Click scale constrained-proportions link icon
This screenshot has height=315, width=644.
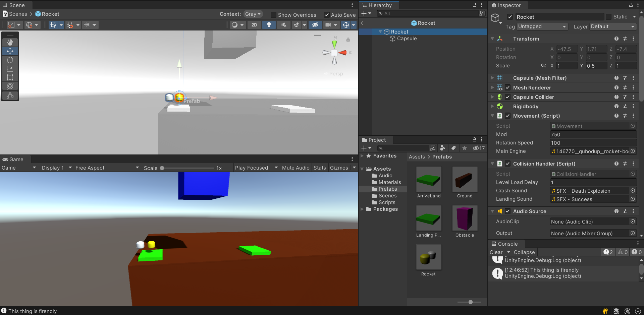point(543,65)
